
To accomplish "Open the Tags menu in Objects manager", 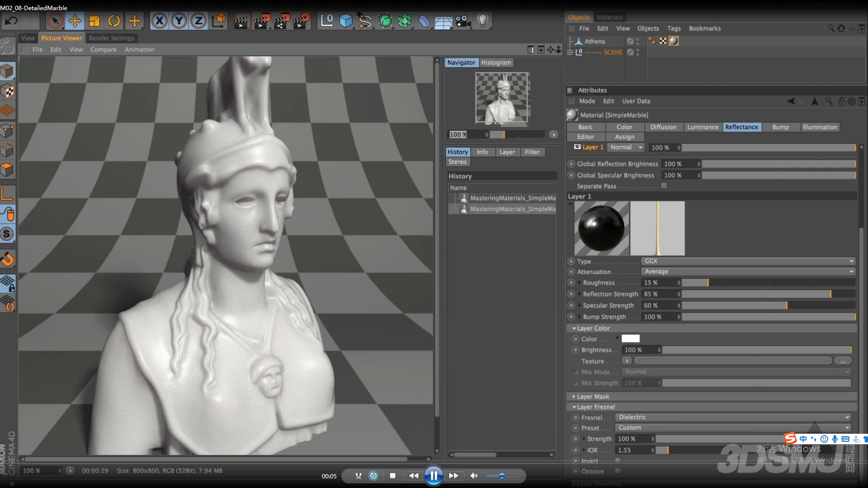I will pos(674,28).
